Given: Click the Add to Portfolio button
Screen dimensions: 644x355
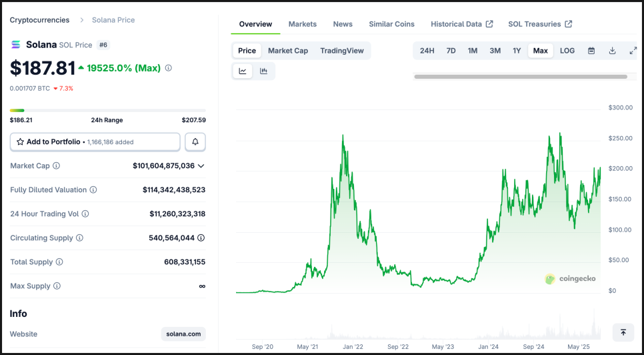Looking at the screenshot, I should (x=95, y=141).
